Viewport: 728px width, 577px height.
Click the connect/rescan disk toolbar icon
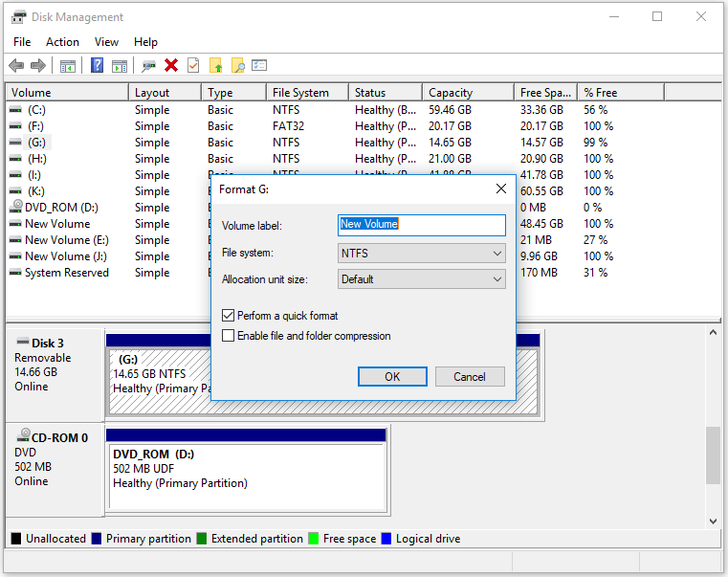click(x=148, y=66)
